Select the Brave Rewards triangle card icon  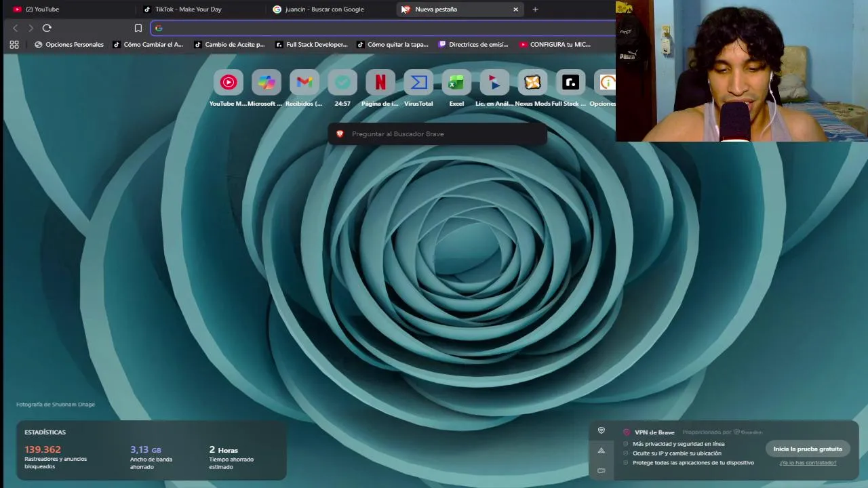(x=601, y=450)
